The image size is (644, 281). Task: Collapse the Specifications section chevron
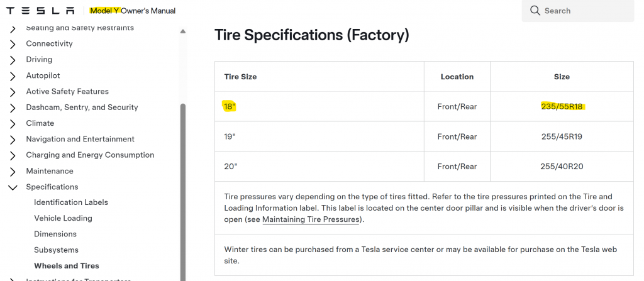click(13, 187)
